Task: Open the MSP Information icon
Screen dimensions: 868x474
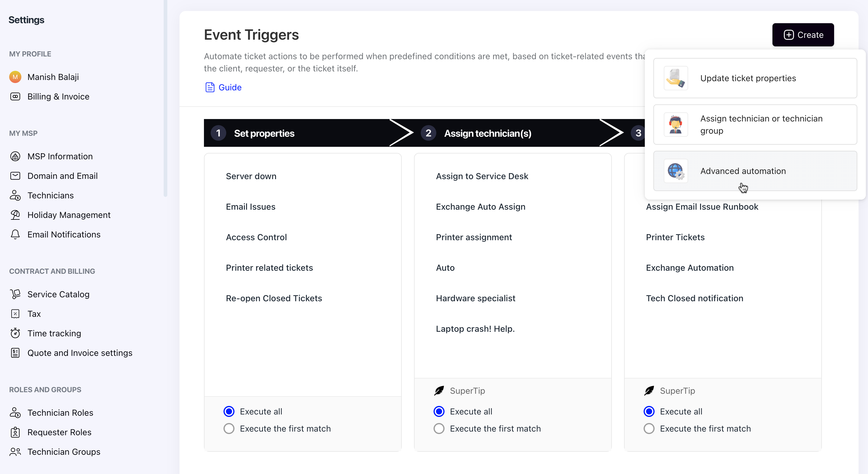Action: click(x=15, y=156)
